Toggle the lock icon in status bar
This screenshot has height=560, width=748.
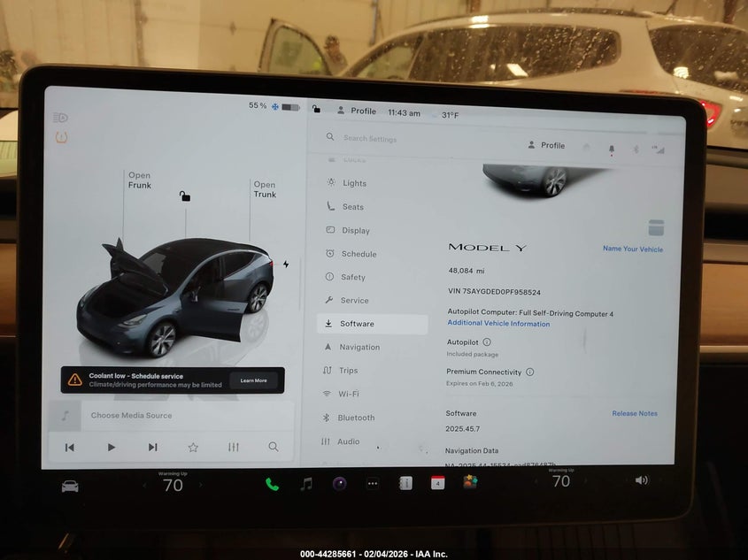pos(317,110)
